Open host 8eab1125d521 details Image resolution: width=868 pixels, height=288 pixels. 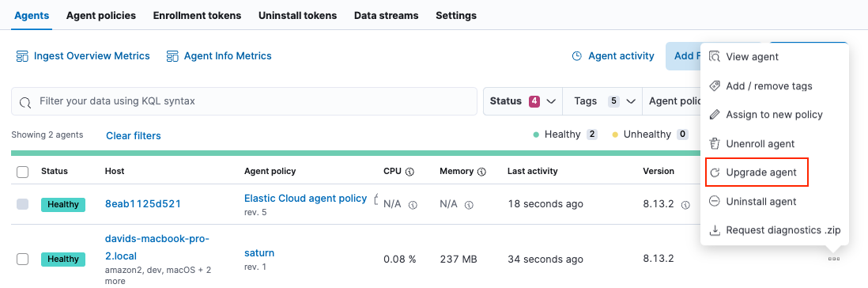[x=143, y=204]
